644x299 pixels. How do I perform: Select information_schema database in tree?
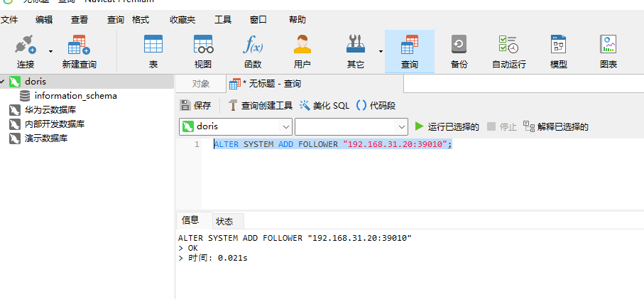(x=75, y=95)
